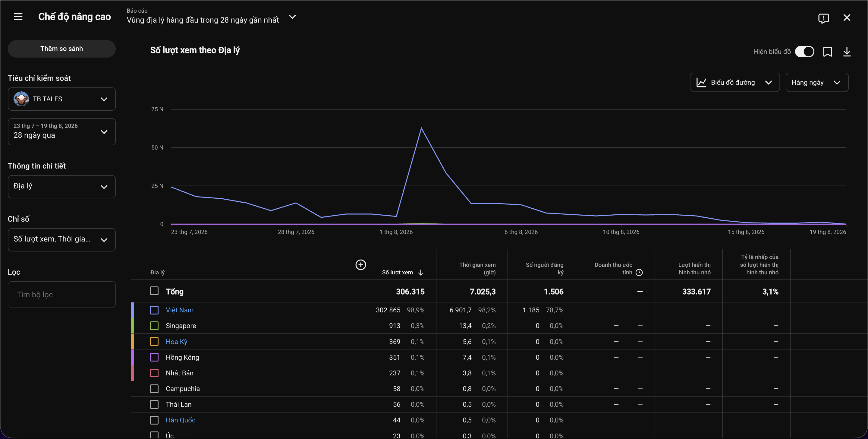The width and height of the screenshot is (868, 439).
Task: Save report with the bookmark icon
Action: tap(828, 52)
